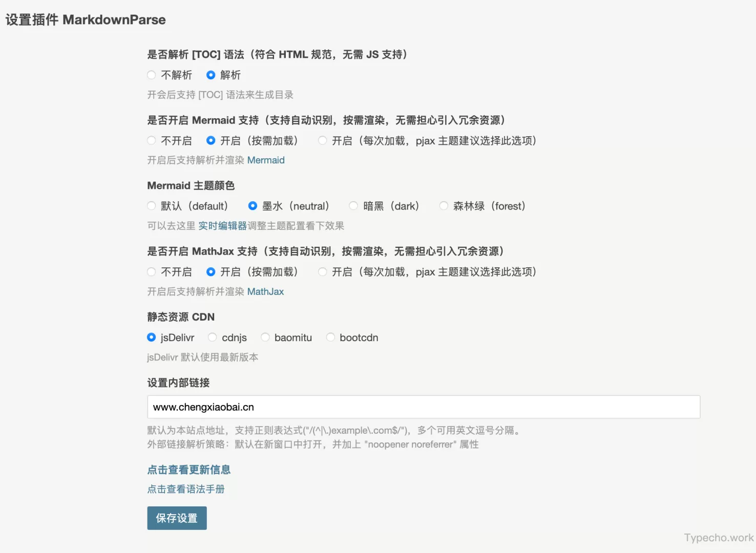This screenshot has height=553, width=756.
Task: Switch CDN to cdnjs
Action: [x=213, y=337]
